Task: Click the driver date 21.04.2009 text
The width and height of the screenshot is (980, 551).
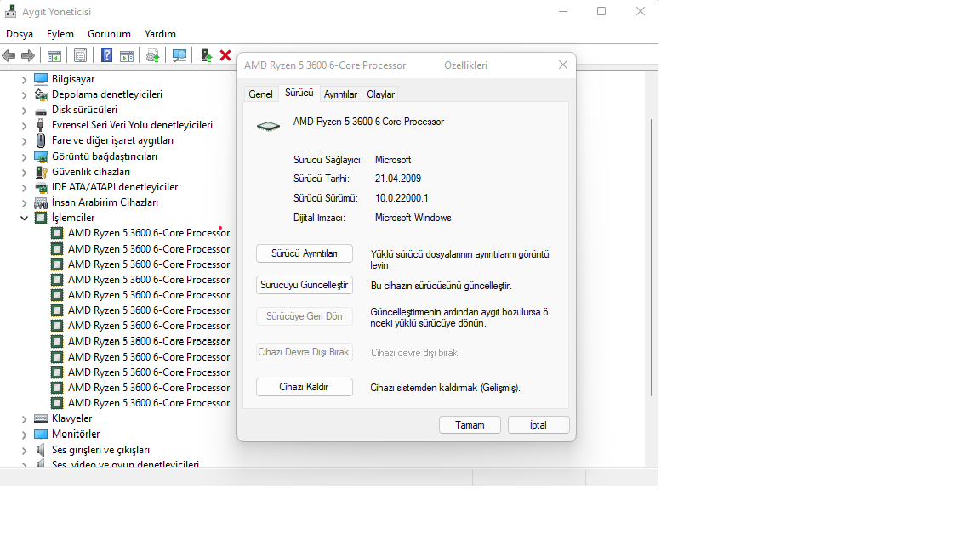Action: click(x=398, y=179)
